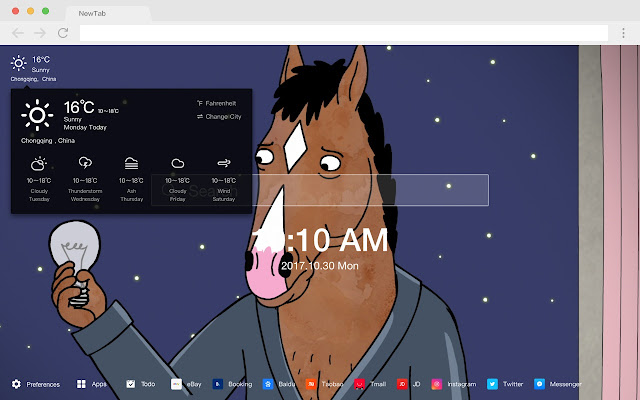This screenshot has height=400, width=640.
Task: Click the Messenger link text
Action: (566, 384)
